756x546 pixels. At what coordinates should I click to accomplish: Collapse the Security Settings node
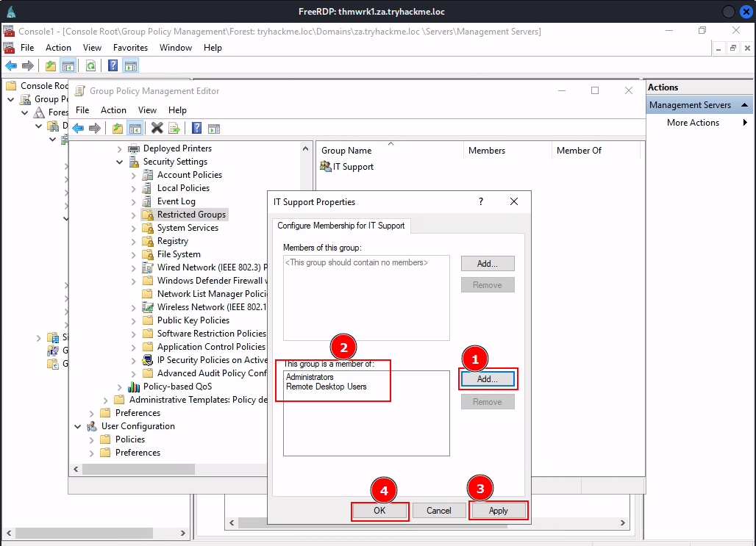point(120,162)
